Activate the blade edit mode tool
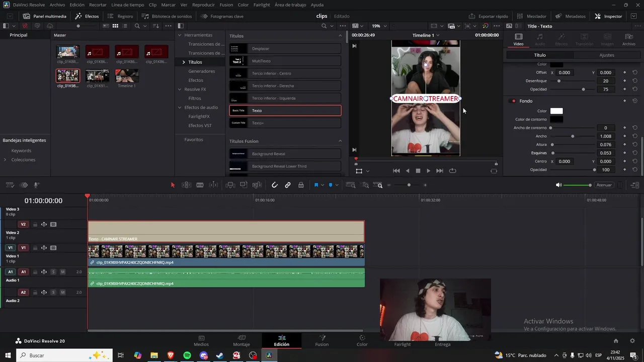The image size is (644, 362). pos(200,185)
